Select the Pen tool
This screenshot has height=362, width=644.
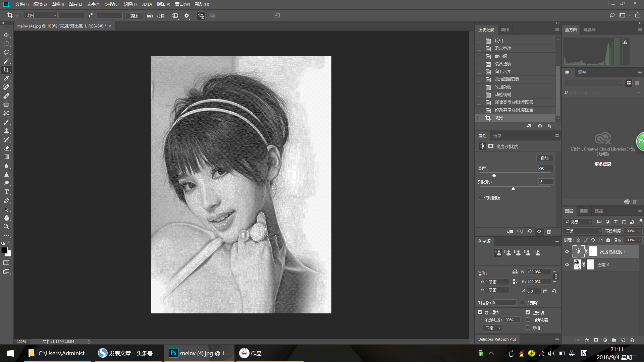[x=6, y=200]
